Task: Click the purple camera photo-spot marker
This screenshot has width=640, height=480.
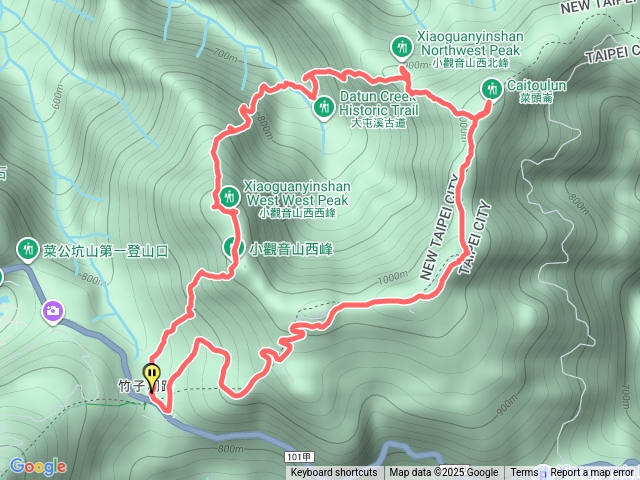Action: click(53, 312)
